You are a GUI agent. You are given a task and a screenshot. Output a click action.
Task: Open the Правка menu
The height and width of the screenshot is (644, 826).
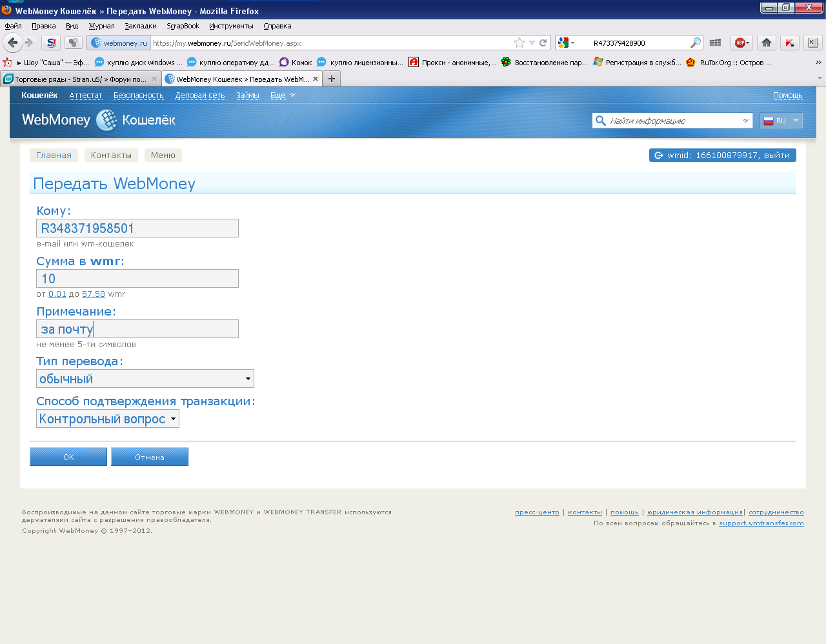[x=44, y=26]
